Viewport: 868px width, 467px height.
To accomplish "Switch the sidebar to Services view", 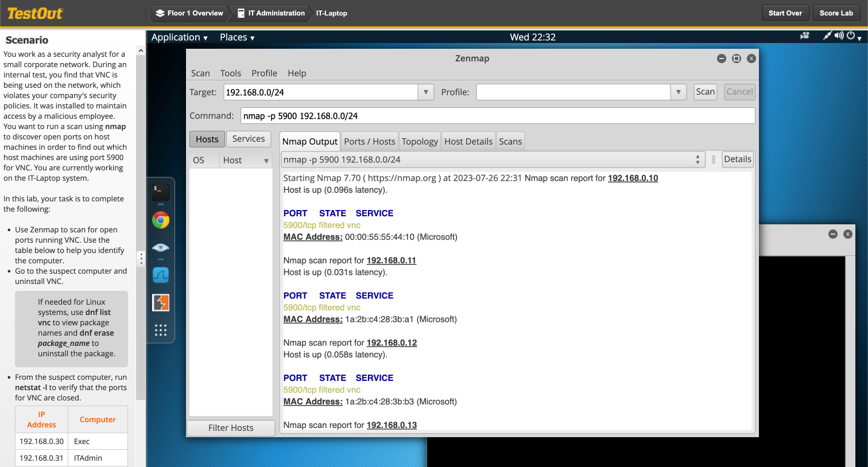I will point(249,138).
